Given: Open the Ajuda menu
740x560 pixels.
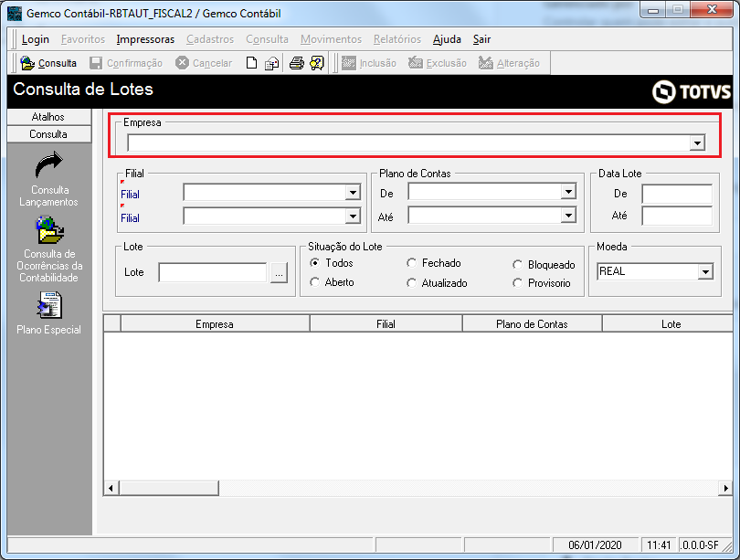Looking at the screenshot, I should (x=447, y=39).
